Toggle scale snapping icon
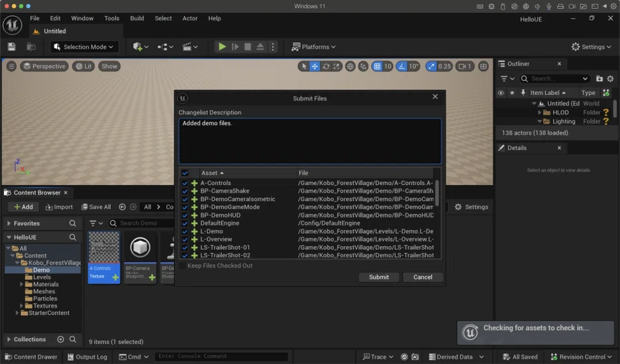The height and width of the screenshot is (364, 620). coord(431,66)
